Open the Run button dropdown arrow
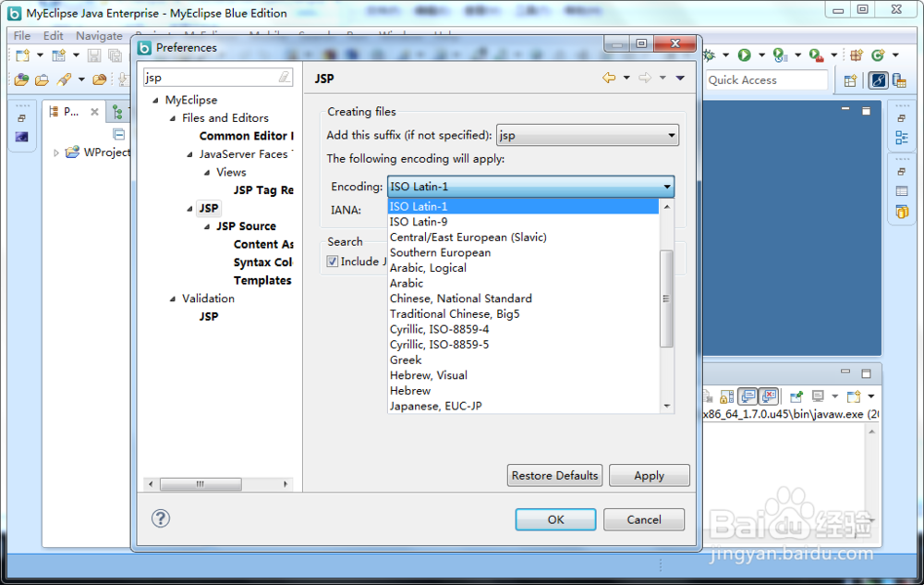924x585 pixels. [761, 55]
